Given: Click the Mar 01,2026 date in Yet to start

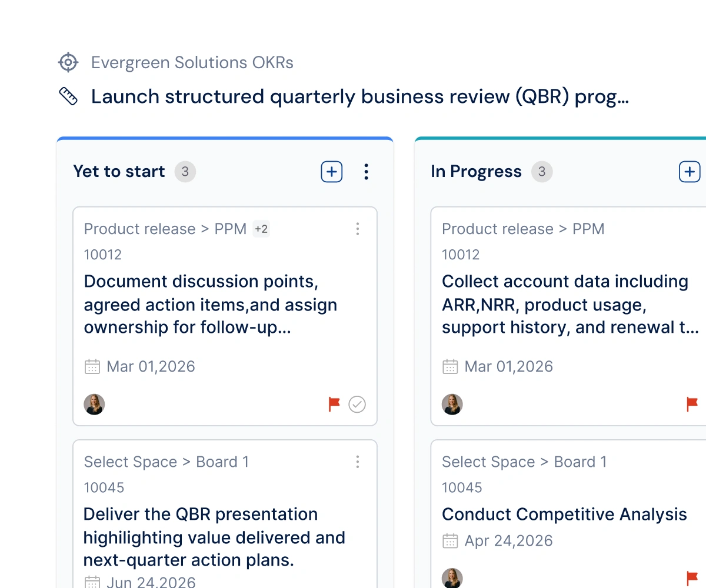Looking at the screenshot, I should (x=151, y=367).
